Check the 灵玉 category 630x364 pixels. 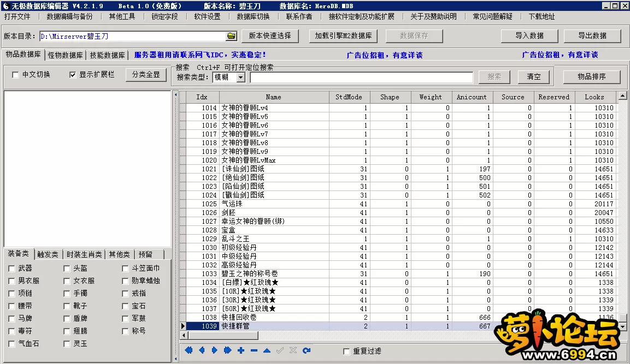tap(67, 344)
